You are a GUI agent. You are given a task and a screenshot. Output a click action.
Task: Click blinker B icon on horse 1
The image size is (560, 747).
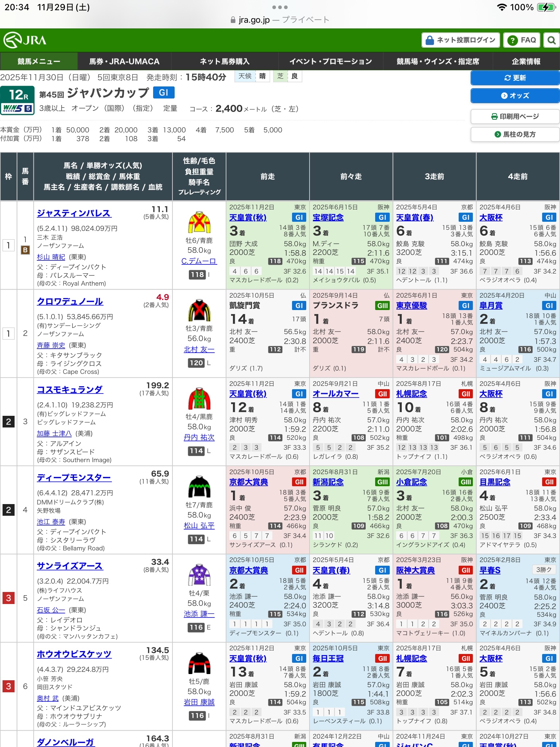(25, 250)
